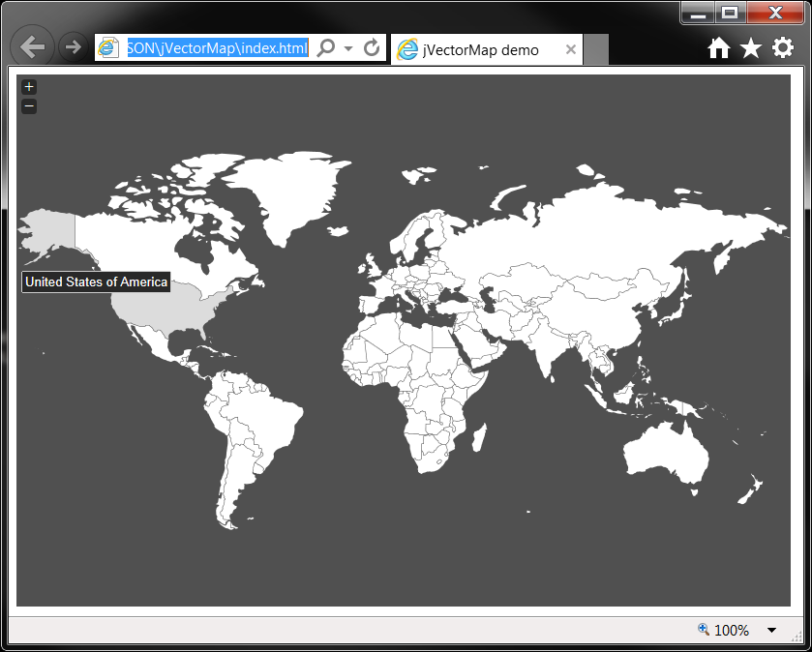Click the zoom magnifier icon in the status bar
Viewport: 812px width, 652px height.
coord(701,630)
